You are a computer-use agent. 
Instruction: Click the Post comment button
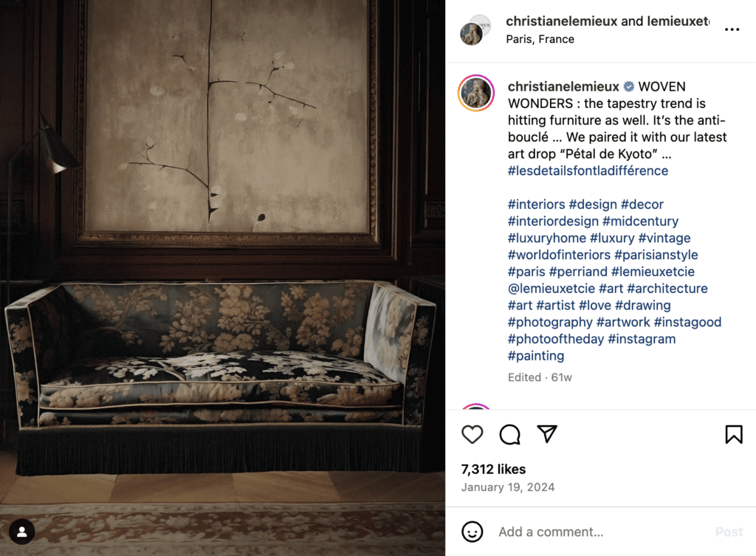pos(729,532)
